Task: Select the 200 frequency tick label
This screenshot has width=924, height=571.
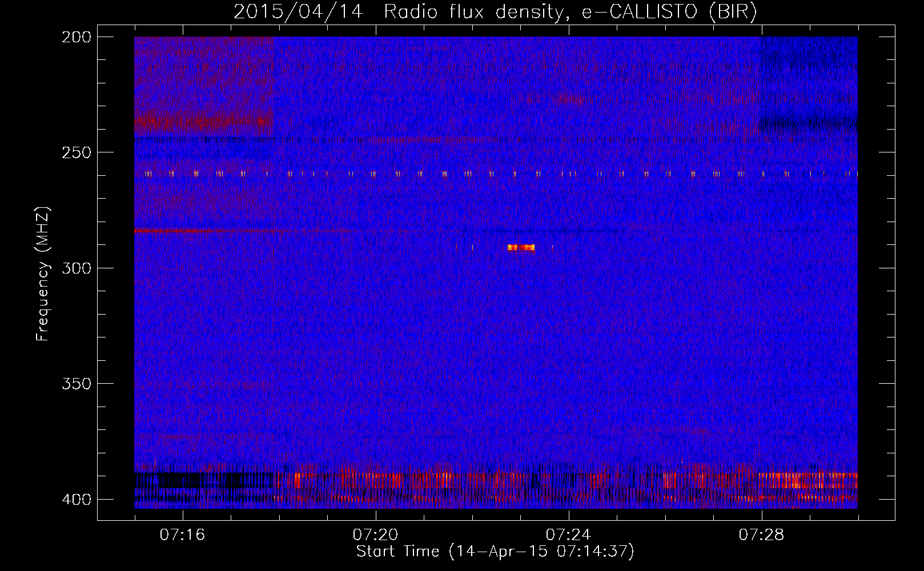Action: (77, 37)
